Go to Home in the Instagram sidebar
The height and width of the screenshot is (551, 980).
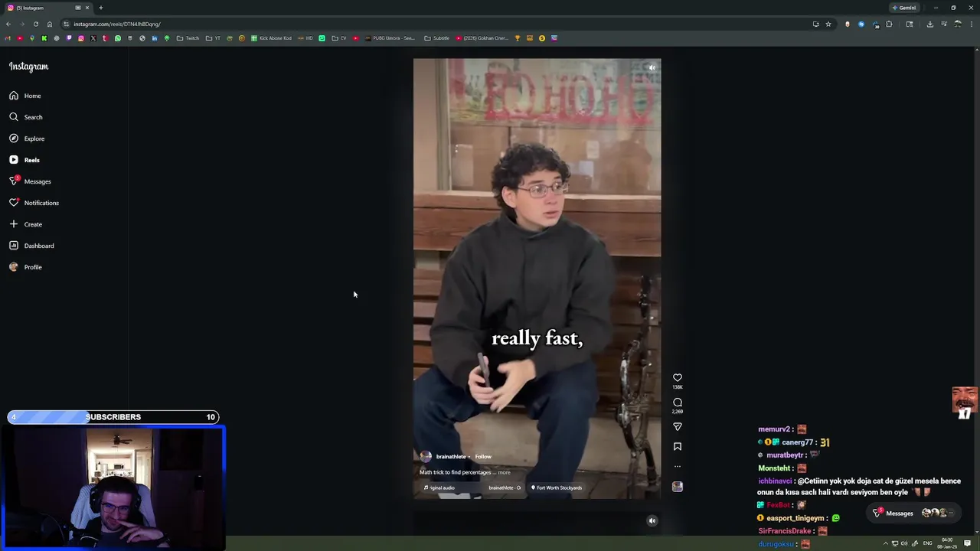point(25,96)
